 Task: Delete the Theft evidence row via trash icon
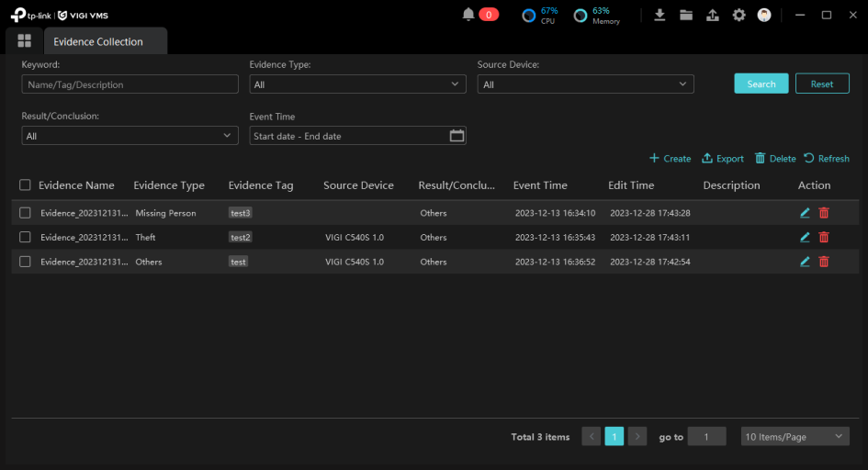coord(824,237)
